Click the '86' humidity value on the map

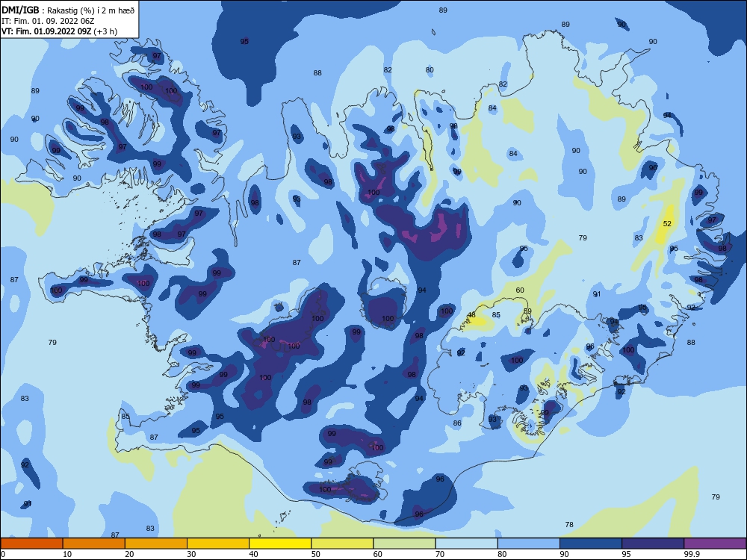point(457,423)
